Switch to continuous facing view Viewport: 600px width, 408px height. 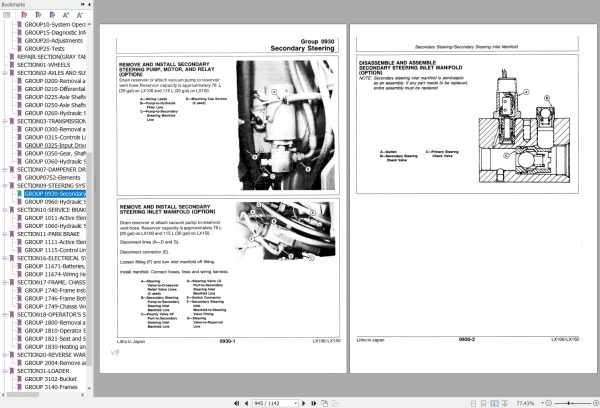pos(505,403)
